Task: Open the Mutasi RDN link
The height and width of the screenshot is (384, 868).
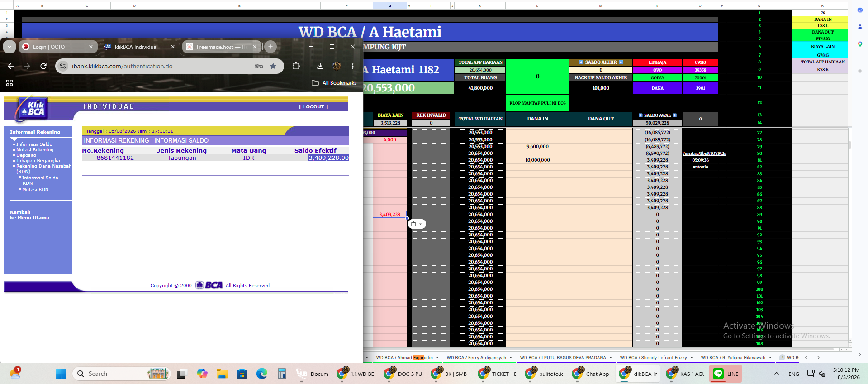Action: [35, 190]
